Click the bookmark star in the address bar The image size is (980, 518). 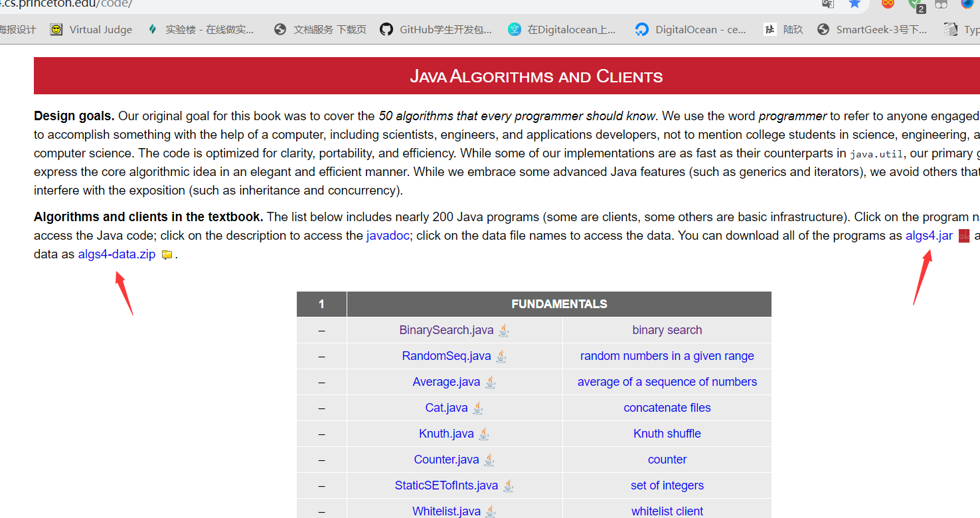coord(855,5)
